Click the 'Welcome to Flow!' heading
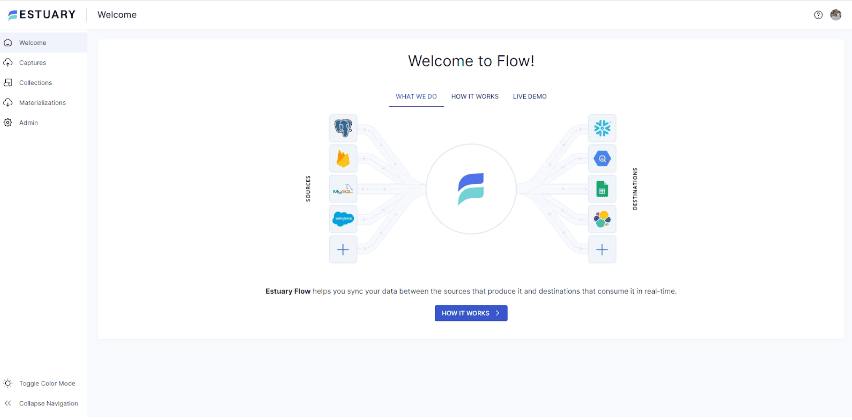The image size is (852, 420). [471, 61]
